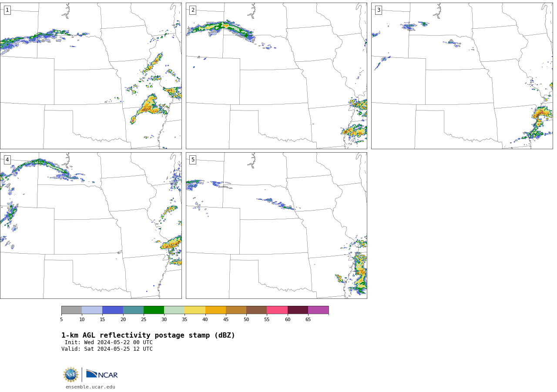This screenshot has height=392, width=557.
Task: Click the maroon 60-65 dBZ swatch
Action: (298, 310)
